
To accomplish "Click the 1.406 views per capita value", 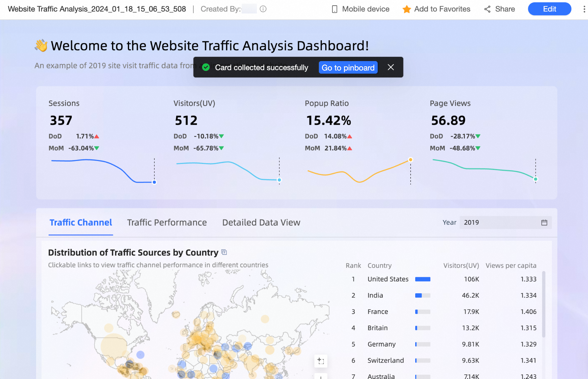I will click(x=528, y=312).
